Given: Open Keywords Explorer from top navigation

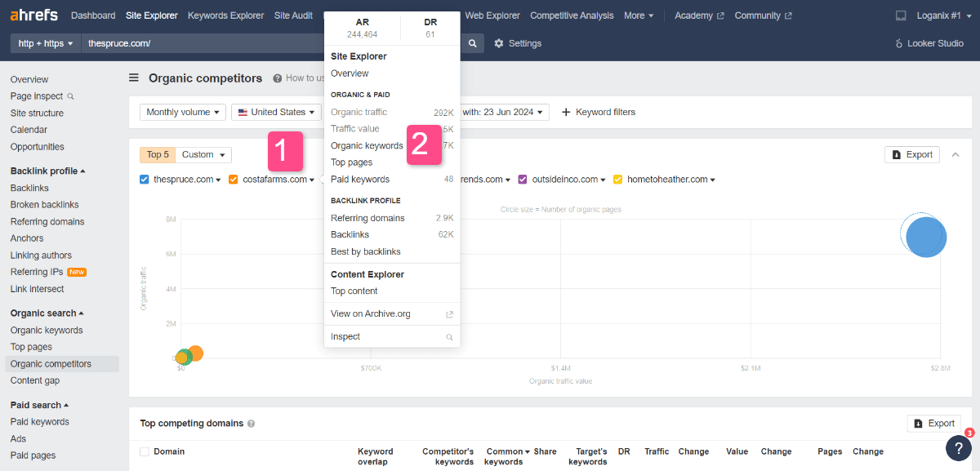Looking at the screenshot, I should [x=226, y=16].
